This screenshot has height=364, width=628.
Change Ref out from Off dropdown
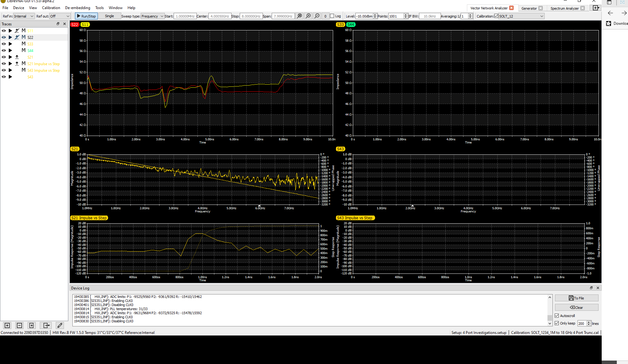[x=60, y=16]
